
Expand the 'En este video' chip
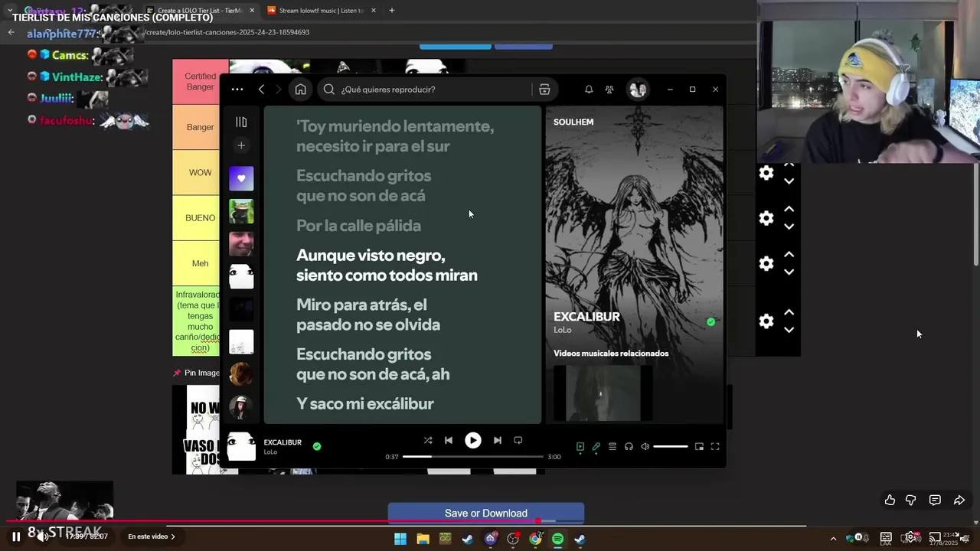pyautogui.click(x=152, y=536)
